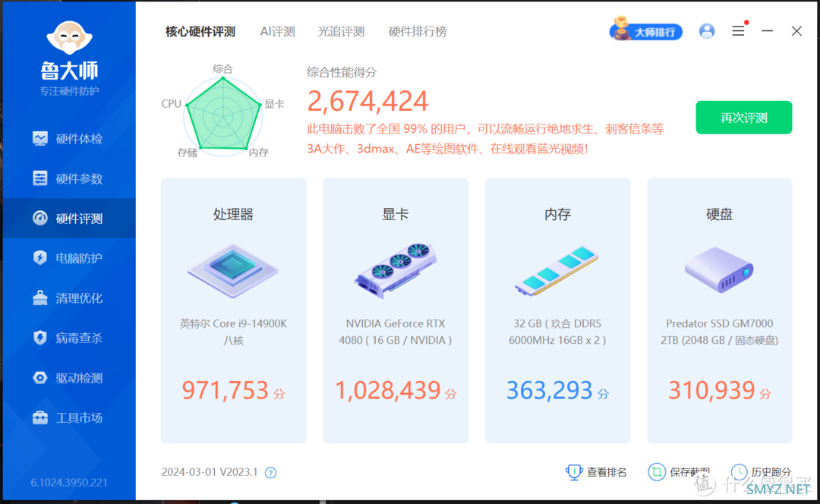Open 工具市场 in the sidebar
Viewport: 820px width, 504px height.
tap(69, 417)
